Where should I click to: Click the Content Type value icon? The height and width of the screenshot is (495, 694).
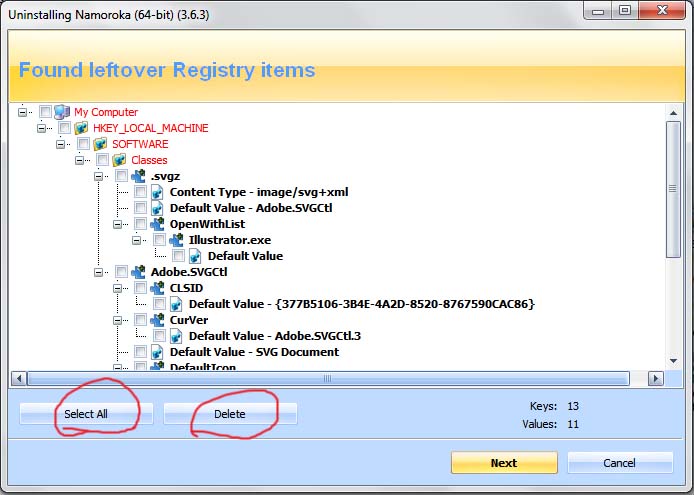tap(157, 192)
